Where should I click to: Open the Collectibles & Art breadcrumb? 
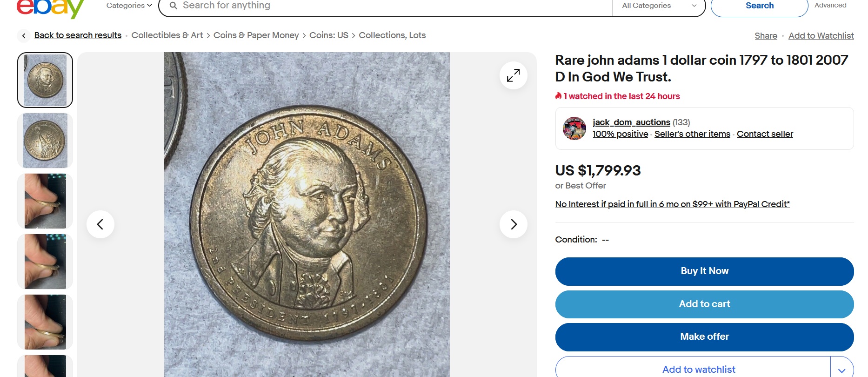[x=167, y=35]
